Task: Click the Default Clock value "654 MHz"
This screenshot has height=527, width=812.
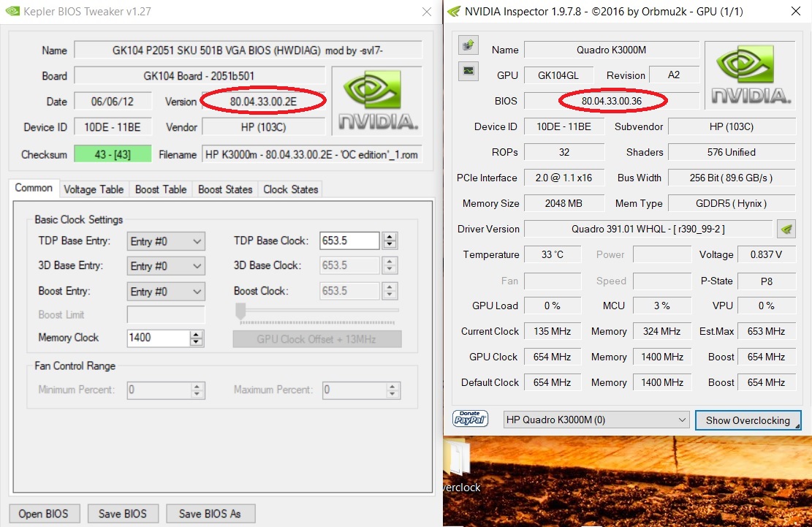Action: pyautogui.click(x=553, y=382)
